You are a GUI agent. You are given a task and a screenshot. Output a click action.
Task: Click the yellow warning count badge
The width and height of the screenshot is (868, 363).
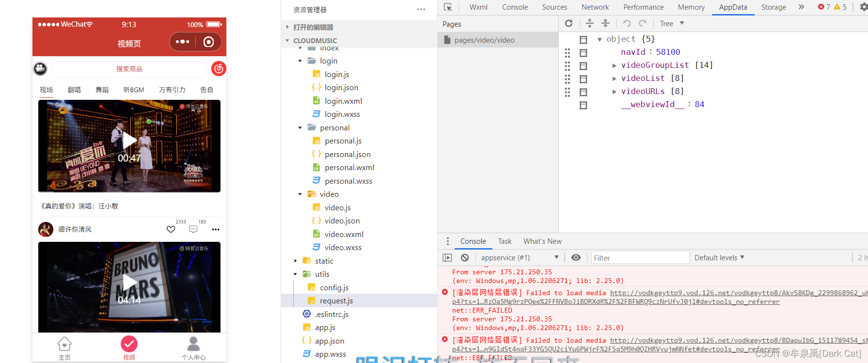click(x=840, y=7)
